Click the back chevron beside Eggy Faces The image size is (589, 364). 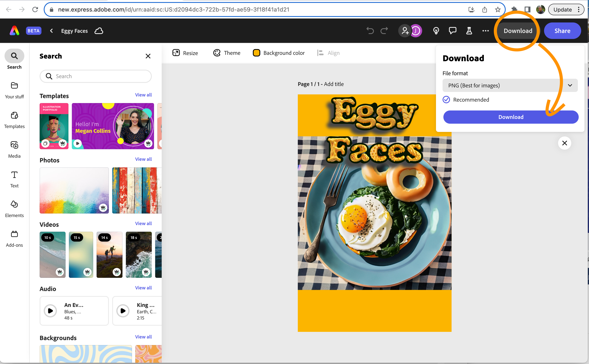51,31
